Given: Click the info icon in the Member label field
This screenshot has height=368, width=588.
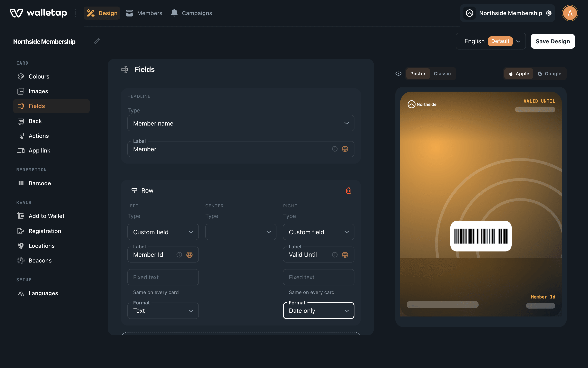Looking at the screenshot, I should [335, 149].
